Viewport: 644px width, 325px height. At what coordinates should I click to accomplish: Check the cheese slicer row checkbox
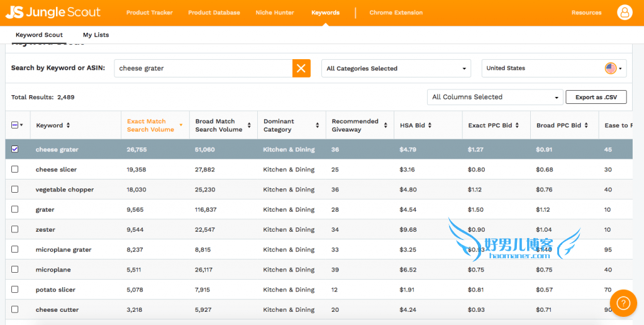[x=15, y=169]
